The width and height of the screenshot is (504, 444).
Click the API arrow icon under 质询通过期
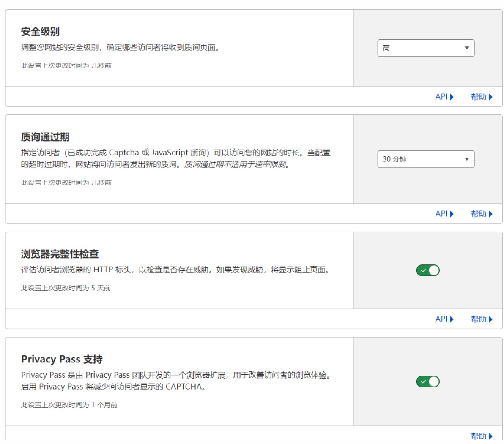point(452,214)
